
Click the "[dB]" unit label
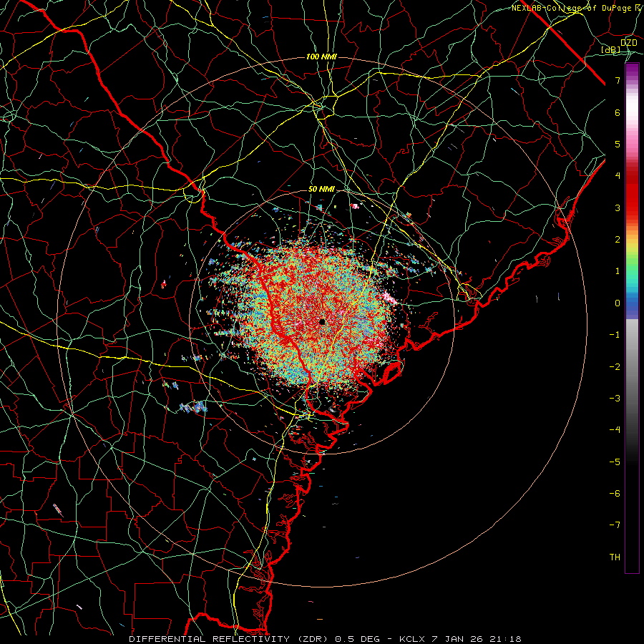pos(611,50)
